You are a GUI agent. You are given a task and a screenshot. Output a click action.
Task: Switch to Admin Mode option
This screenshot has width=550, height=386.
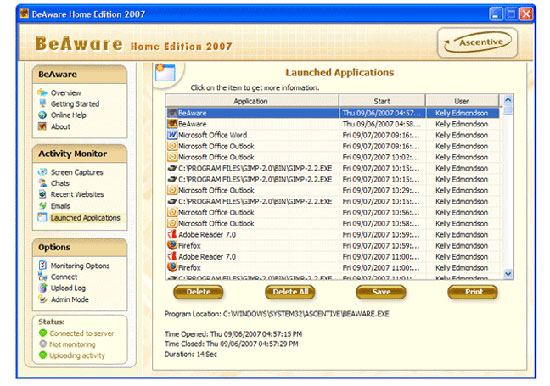pos(70,299)
